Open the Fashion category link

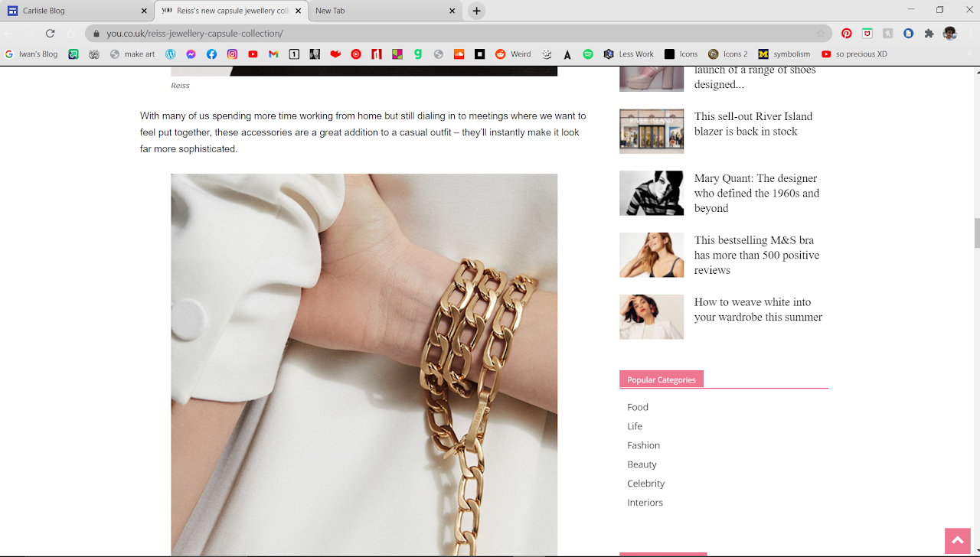[643, 445]
